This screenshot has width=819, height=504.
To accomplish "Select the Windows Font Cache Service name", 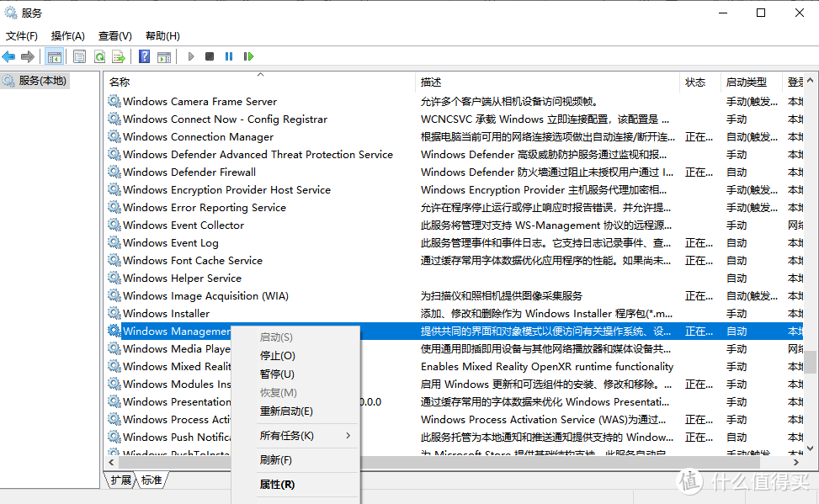I will point(193,260).
